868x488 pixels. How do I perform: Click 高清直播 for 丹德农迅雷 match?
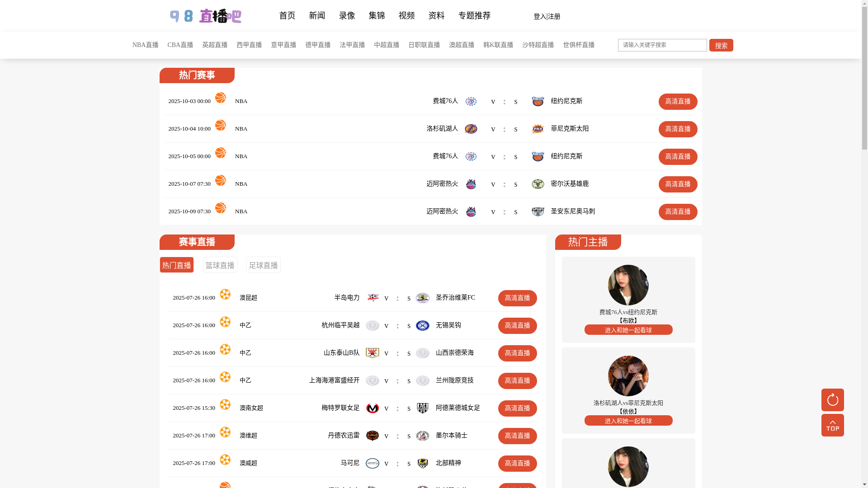click(x=517, y=436)
